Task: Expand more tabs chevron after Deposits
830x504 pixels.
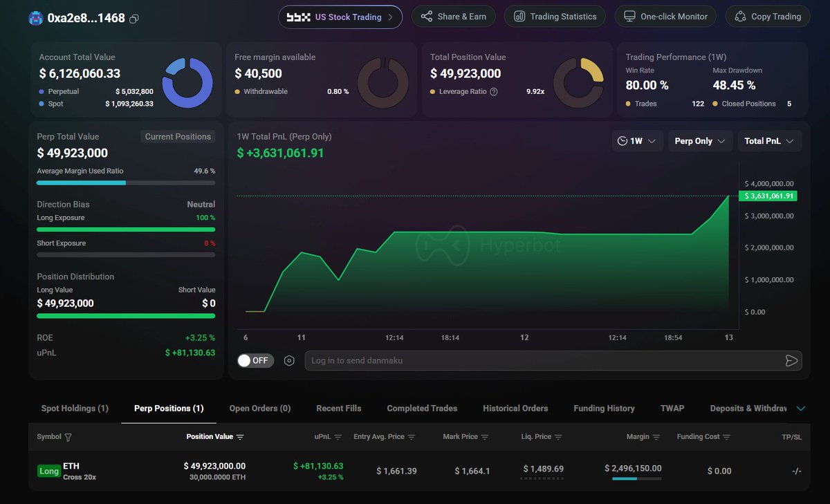Action: 801,409
